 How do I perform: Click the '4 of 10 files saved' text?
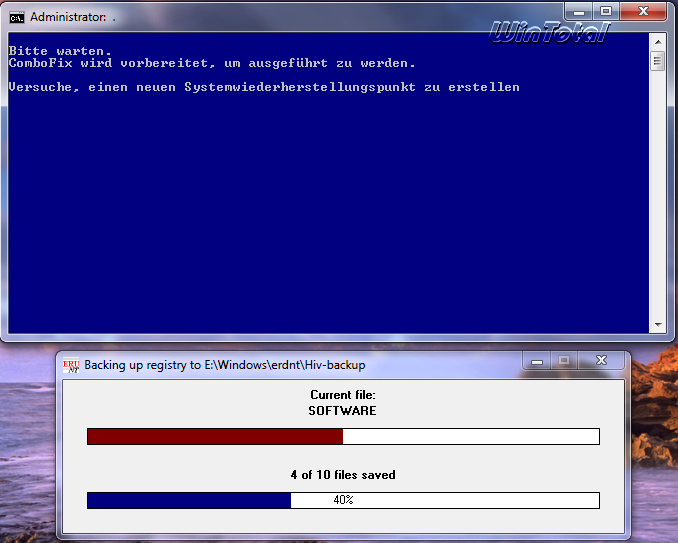tap(343, 475)
